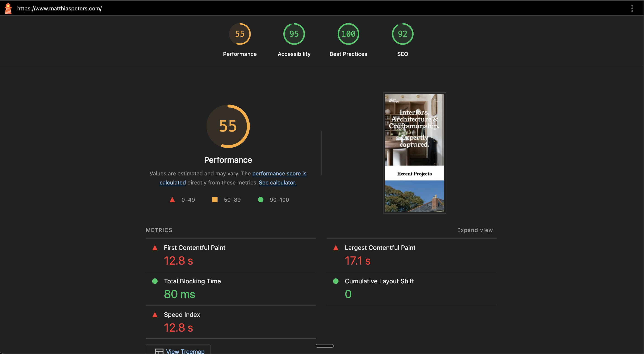Viewport: 644px width, 354px height.
Task: Click the drag handle pill at bottom
Action: 324,346
